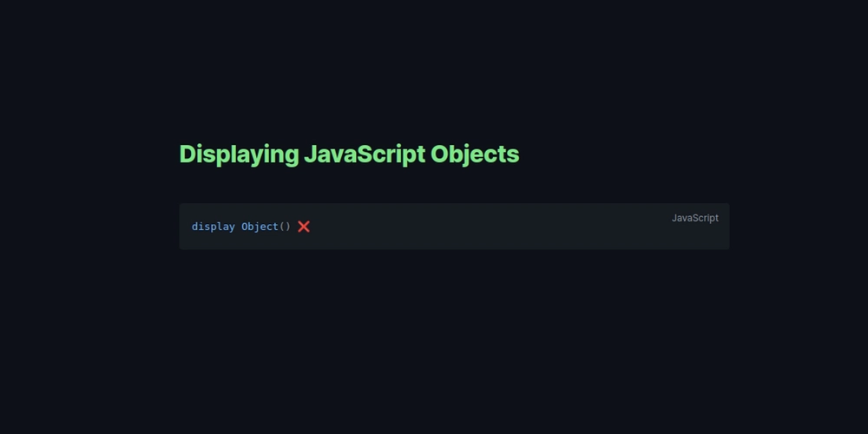
Task: Click "Java" part of the code block label
Action: click(x=681, y=218)
